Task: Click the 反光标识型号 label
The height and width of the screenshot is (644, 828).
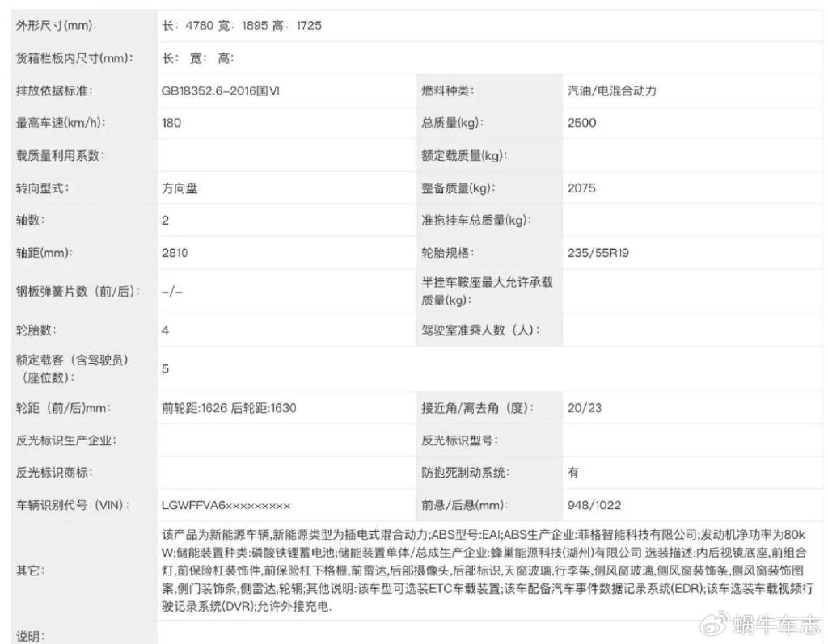Action: [459, 440]
